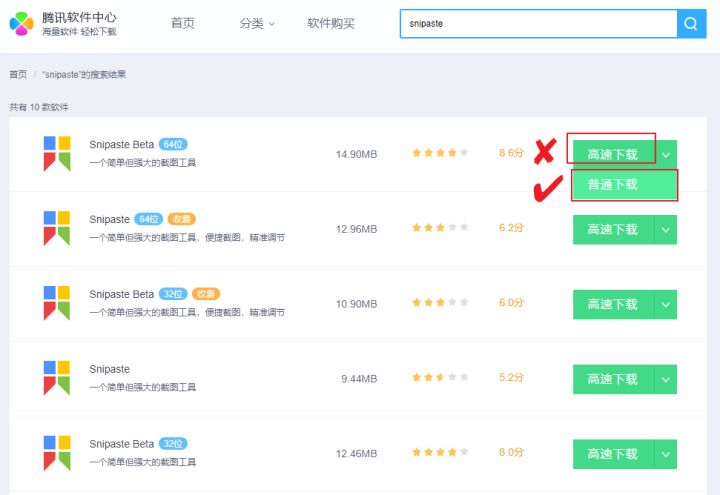Image resolution: width=720 pixels, height=495 pixels.
Task: Click the blue search magnifier button
Action: pyautogui.click(x=691, y=23)
